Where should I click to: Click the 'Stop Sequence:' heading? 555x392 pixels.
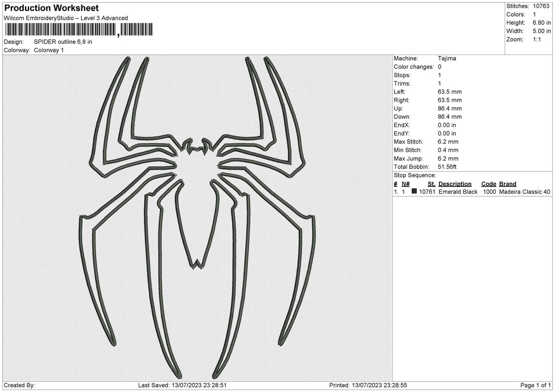[415, 175]
